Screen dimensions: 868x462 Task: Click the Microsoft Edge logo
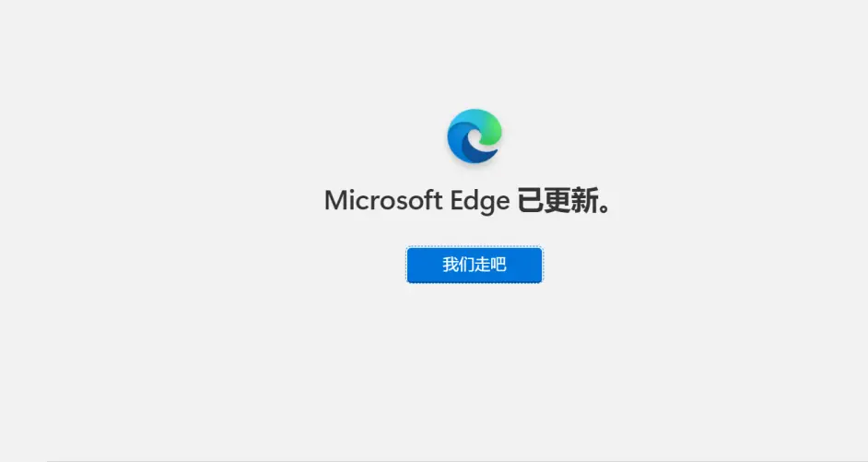[475, 136]
